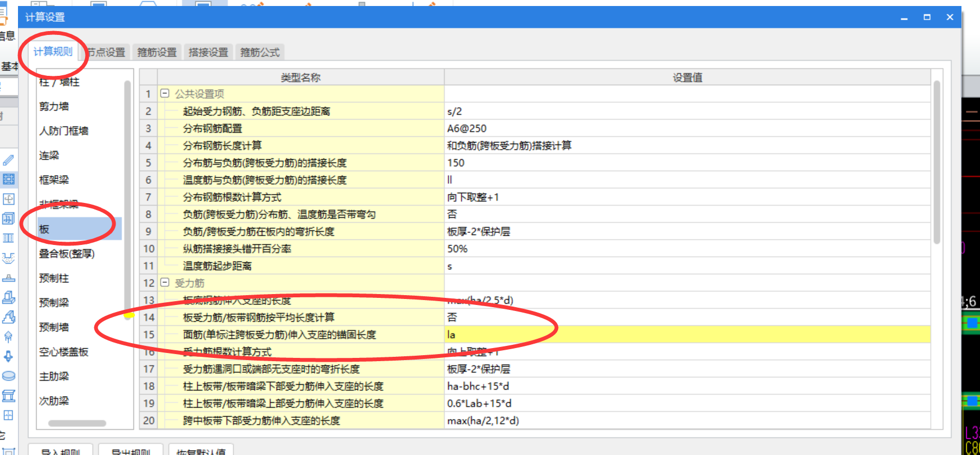Click the settings table vertical scrollbar
Viewport: 980px width, 455px height.
click(937, 162)
